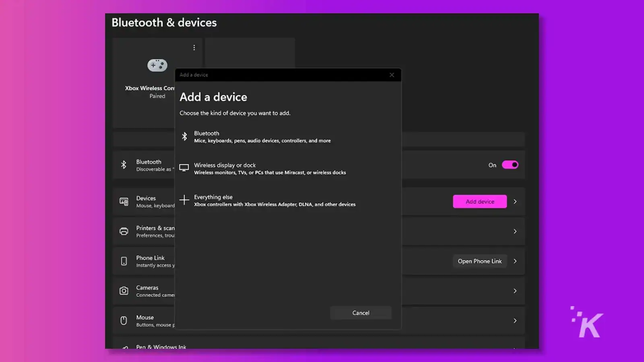This screenshot has width=644, height=362.
Task: Expand the Devices row chevron
Action: tap(515, 202)
